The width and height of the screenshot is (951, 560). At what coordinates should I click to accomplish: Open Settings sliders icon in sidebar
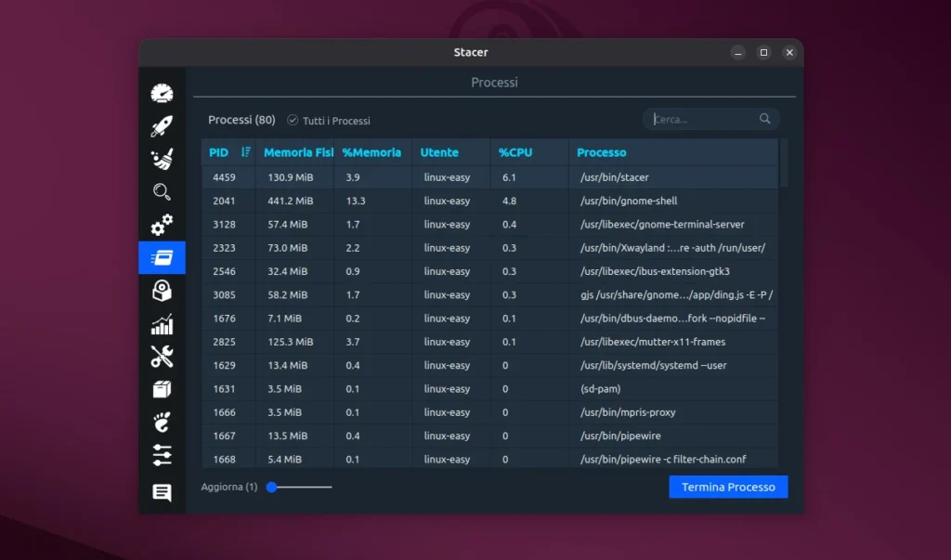point(162,455)
